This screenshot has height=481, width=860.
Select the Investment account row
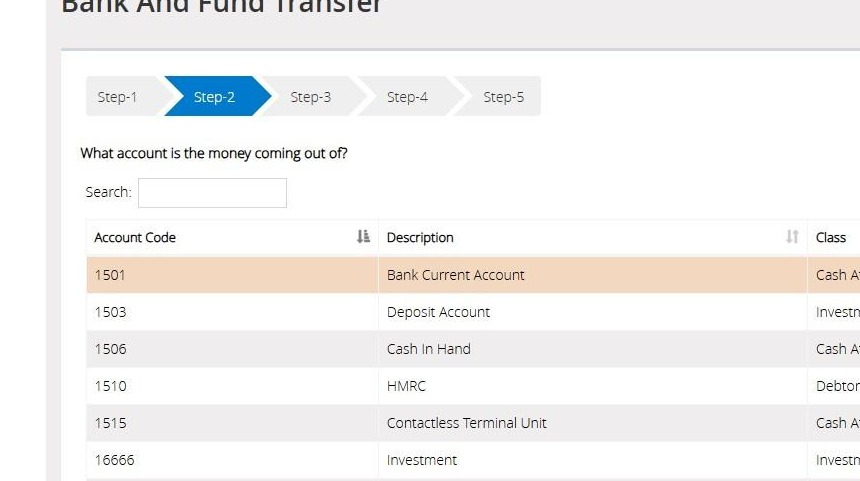point(473,460)
